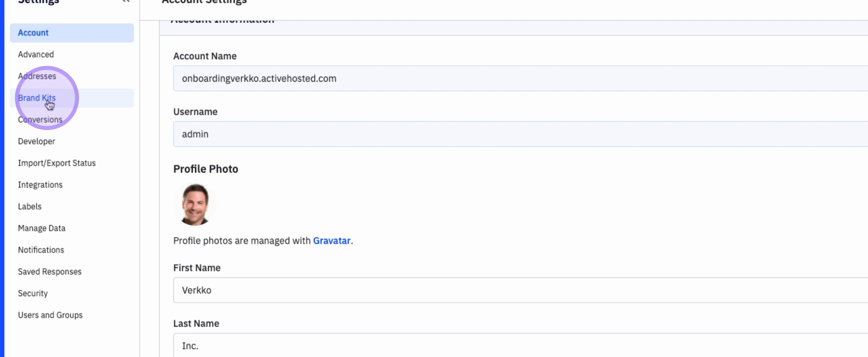Select Brand Kits in sidebar
This screenshot has height=357, width=868.
click(37, 98)
